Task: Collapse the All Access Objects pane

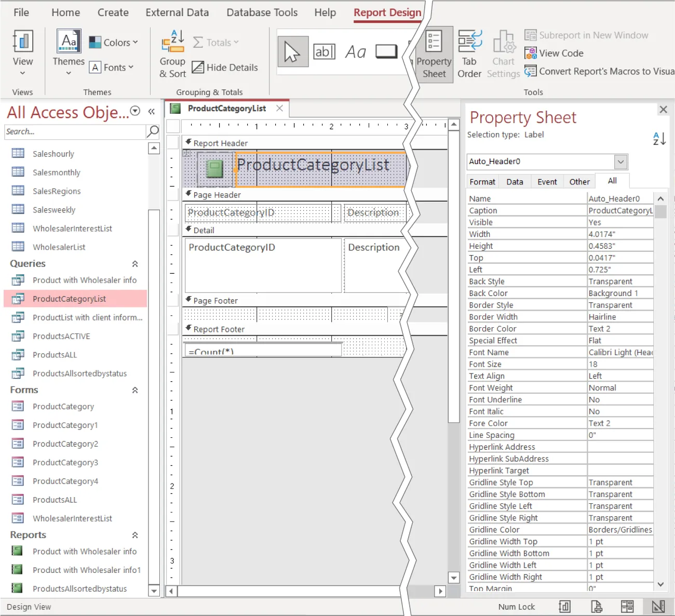Action: pyautogui.click(x=151, y=111)
